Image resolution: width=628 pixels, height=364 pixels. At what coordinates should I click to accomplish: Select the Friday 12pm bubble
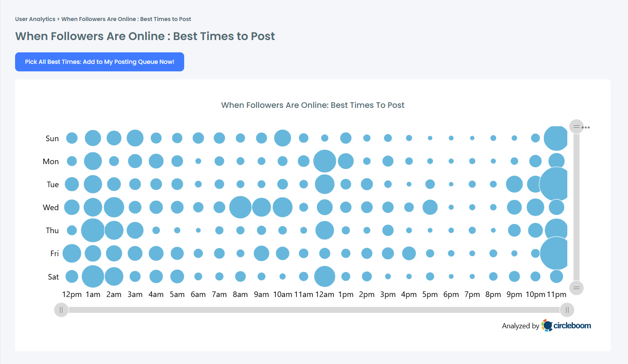pyautogui.click(x=72, y=253)
